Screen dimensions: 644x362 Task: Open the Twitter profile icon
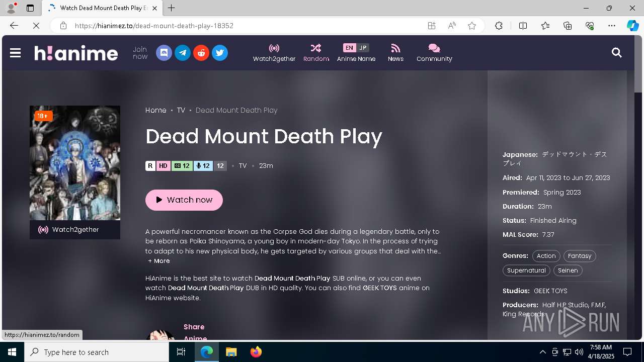coord(220,53)
